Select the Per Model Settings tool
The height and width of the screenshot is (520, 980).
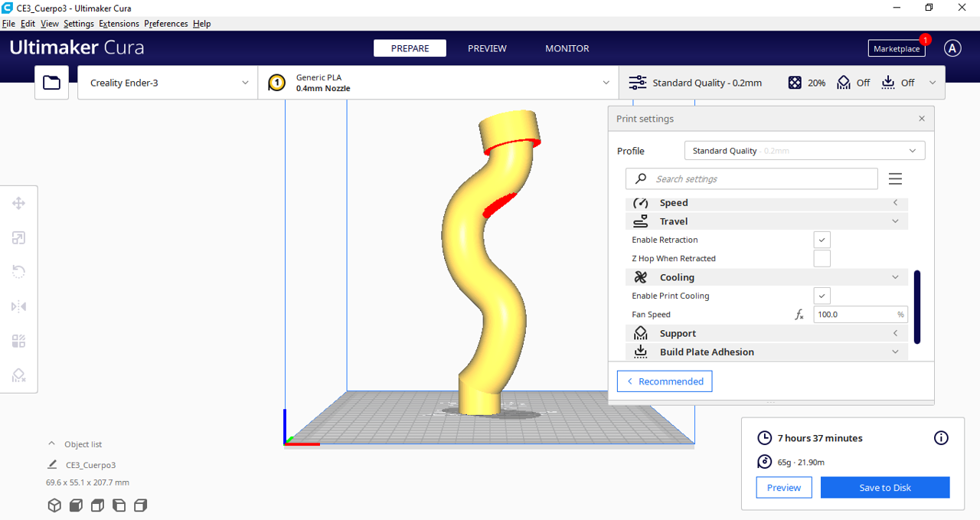19,341
